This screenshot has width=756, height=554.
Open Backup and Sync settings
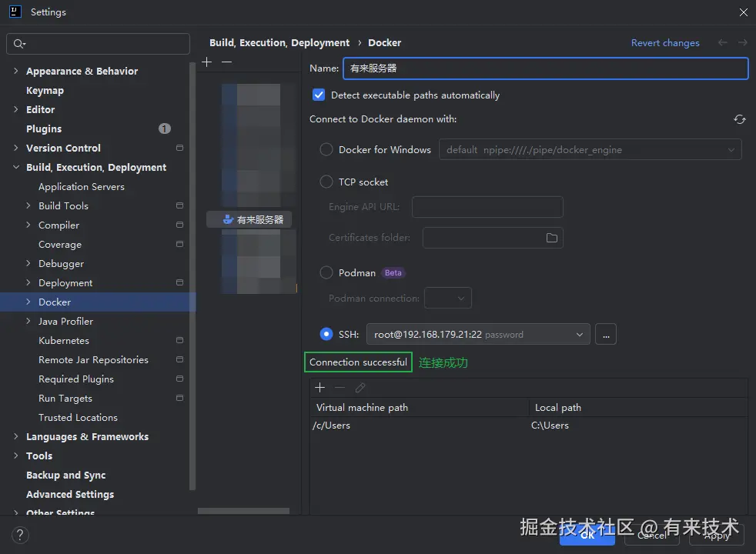pyautogui.click(x=66, y=476)
